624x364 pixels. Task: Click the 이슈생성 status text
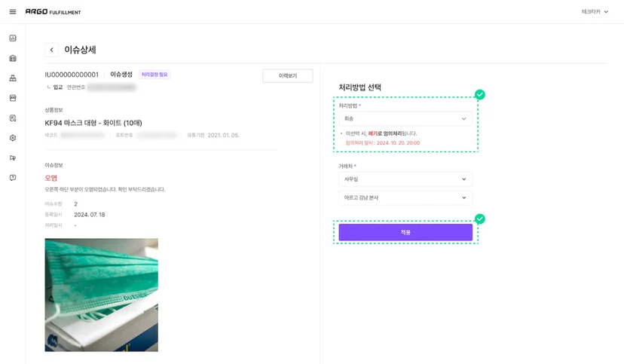[x=121, y=75]
